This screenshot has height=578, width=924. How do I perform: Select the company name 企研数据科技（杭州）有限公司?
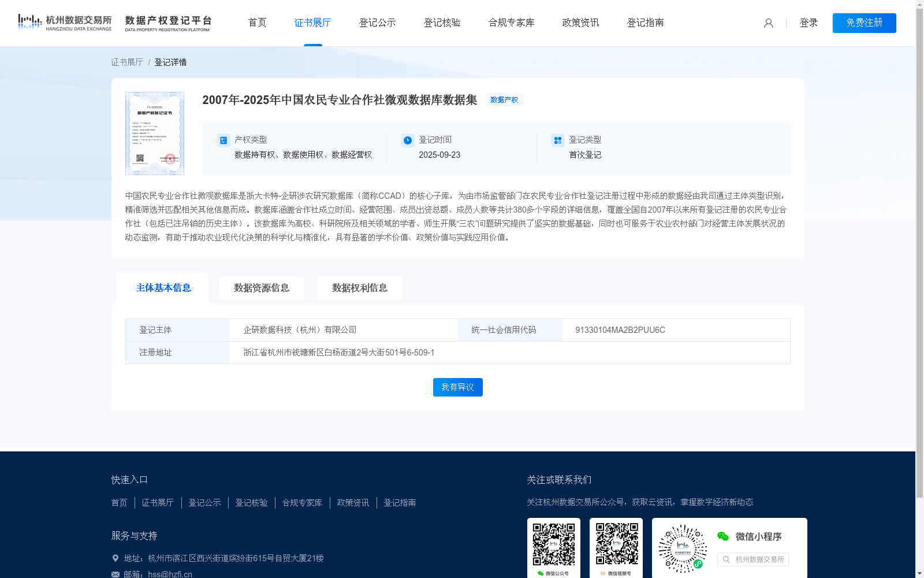pos(300,330)
